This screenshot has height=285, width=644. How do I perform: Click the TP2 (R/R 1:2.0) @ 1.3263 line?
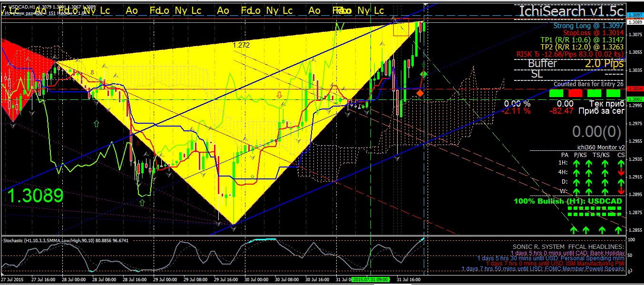[x=582, y=48]
